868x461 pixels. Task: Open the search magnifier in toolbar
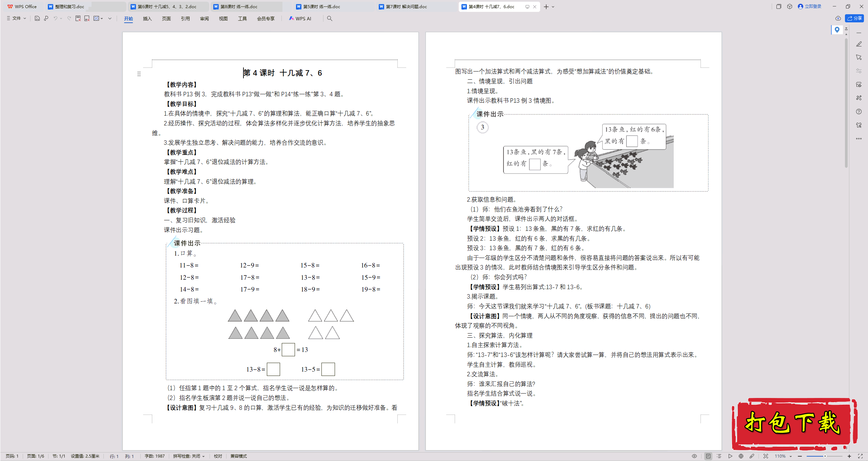pyautogui.click(x=330, y=19)
